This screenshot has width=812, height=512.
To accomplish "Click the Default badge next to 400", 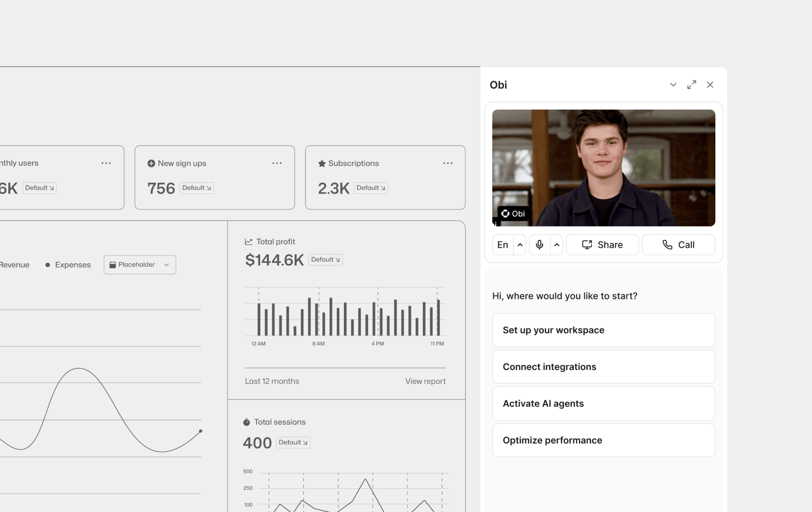I will point(293,442).
